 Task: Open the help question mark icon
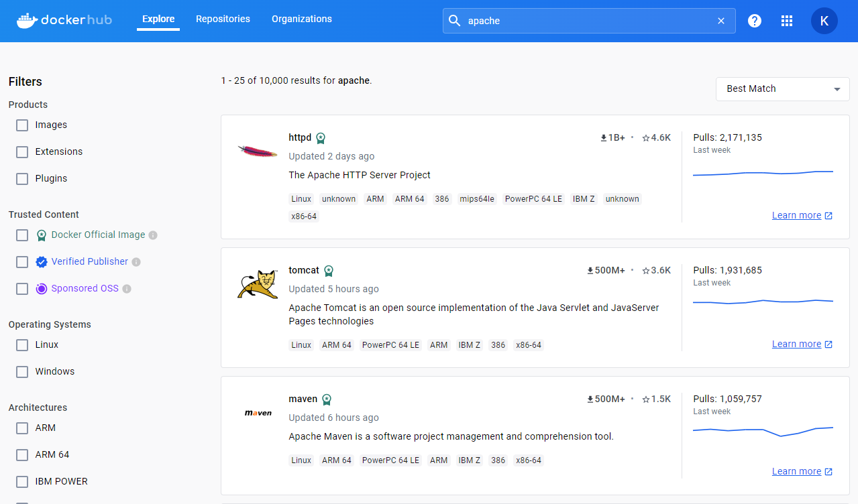click(x=755, y=21)
